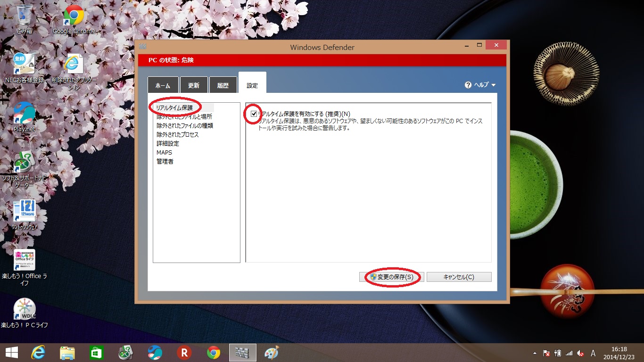Click the キャンセル button

click(x=459, y=277)
